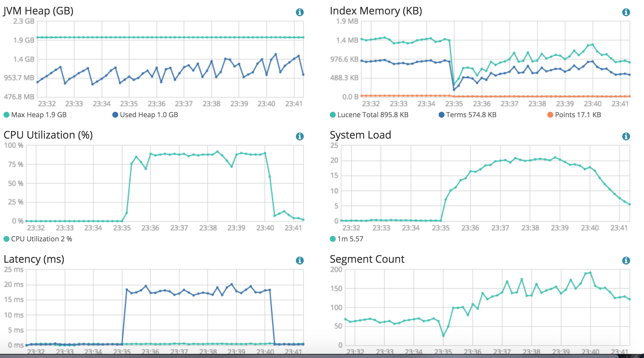Hide the Lucene Total series

point(373,115)
